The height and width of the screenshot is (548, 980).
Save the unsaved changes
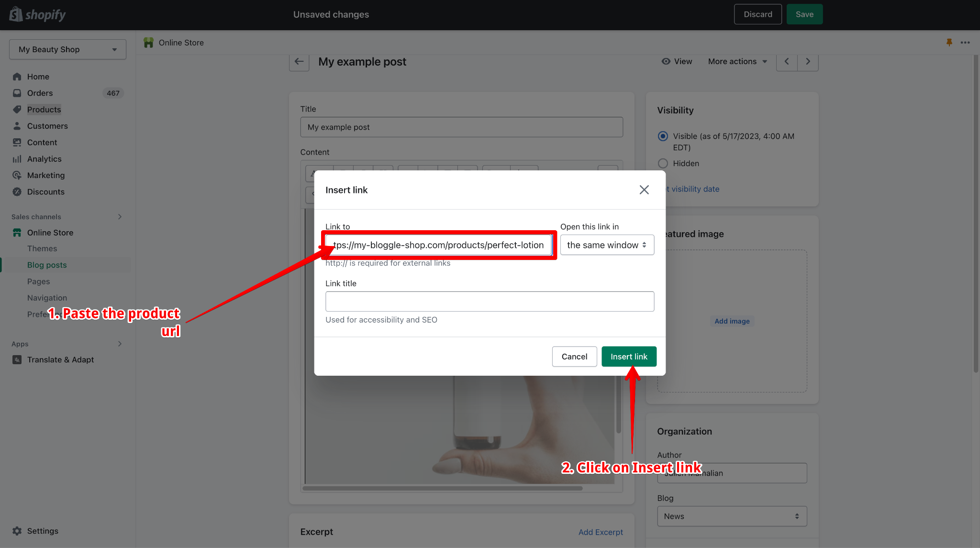point(804,14)
